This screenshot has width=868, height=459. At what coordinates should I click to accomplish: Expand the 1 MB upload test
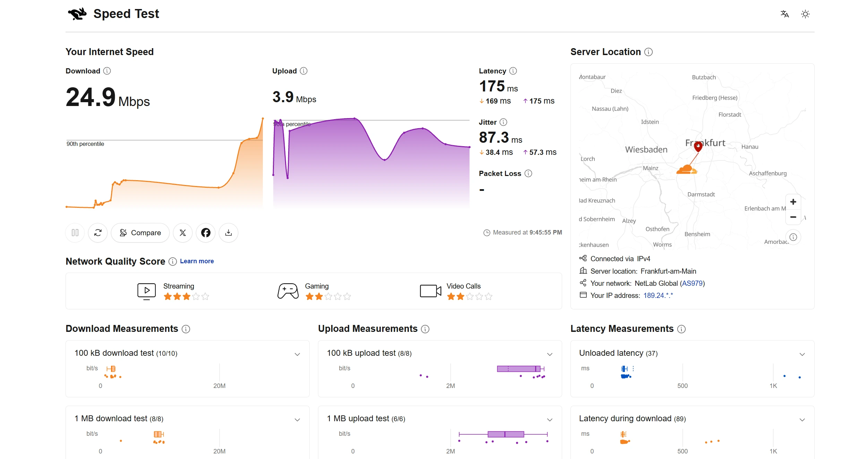(x=550, y=420)
